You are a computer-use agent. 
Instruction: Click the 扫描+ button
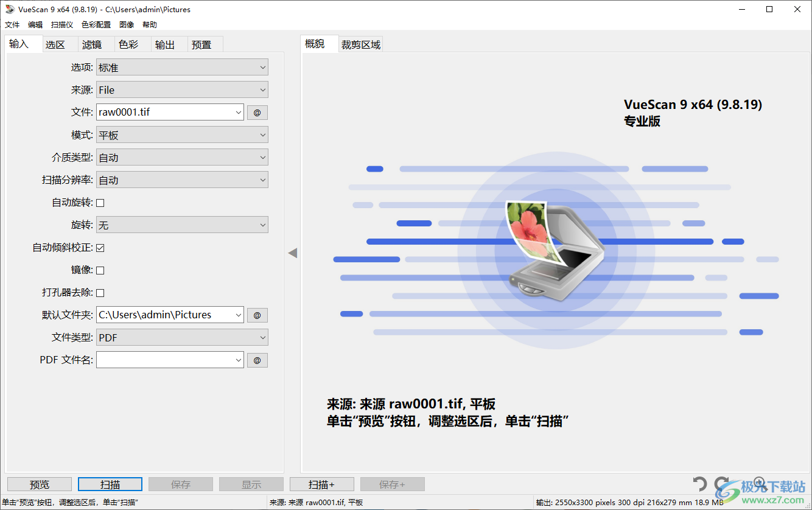pos(322,484)
